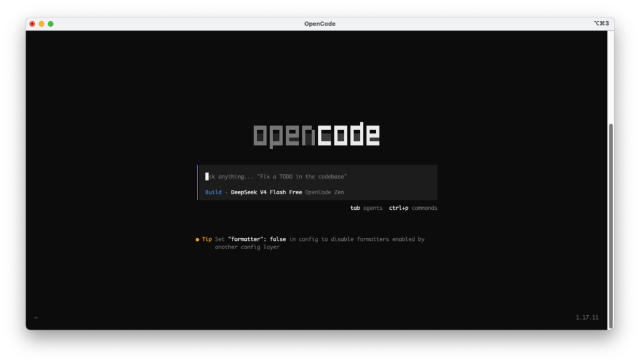Screen dimensions: 640x364
Task: Click the OpenCode Zen provider label
Action: pos(324,192)
